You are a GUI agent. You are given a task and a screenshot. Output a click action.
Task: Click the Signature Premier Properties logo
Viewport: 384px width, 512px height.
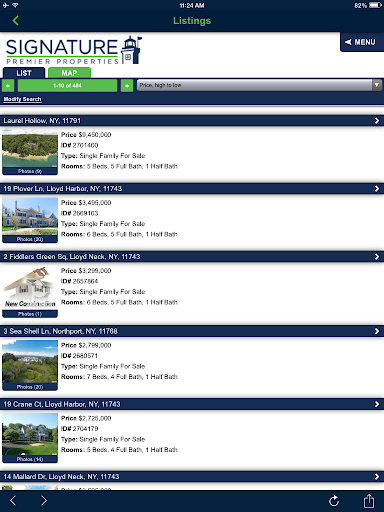click(x=74, y=50)
